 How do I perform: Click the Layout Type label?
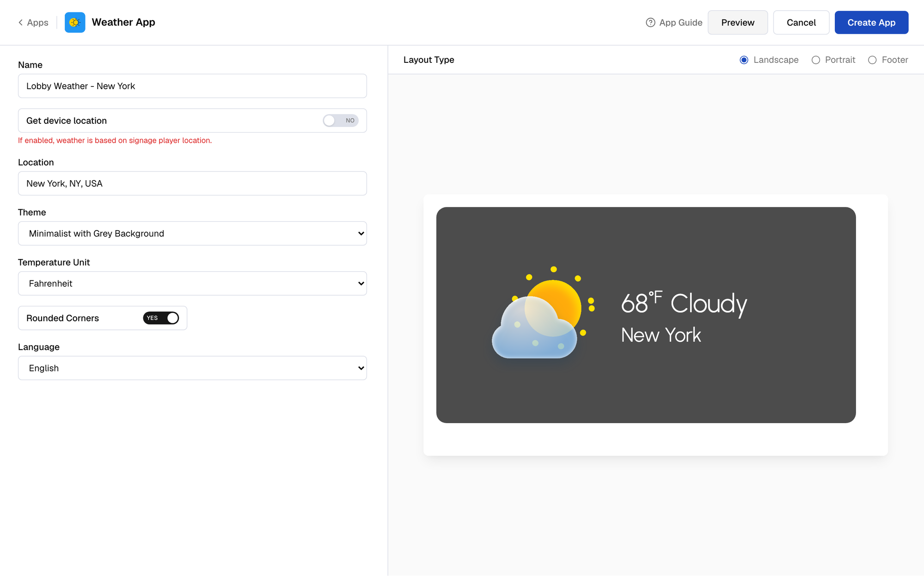pos(428,60)
